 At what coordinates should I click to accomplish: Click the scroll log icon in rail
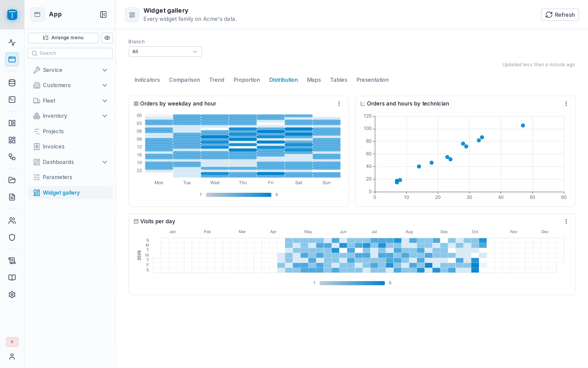pos(12,261)
